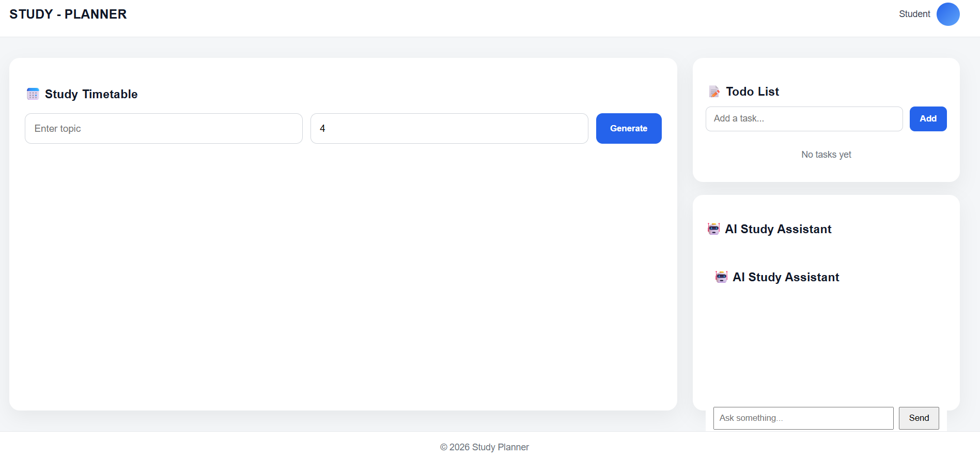Click the Add a task input box
Screen dimensions: 980x456
point(804,118)
